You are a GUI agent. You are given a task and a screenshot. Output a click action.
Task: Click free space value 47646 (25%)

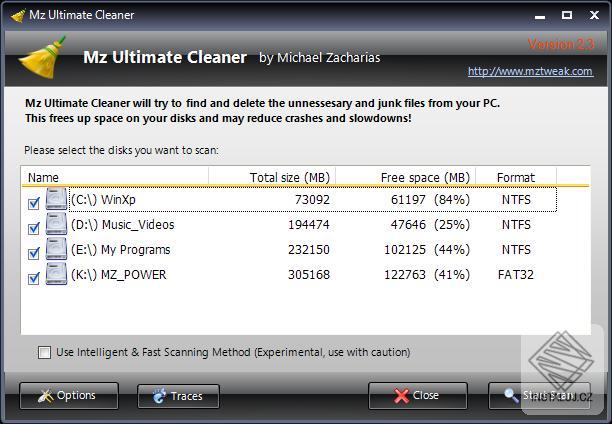pyautogui.click(x=431, y=224)
